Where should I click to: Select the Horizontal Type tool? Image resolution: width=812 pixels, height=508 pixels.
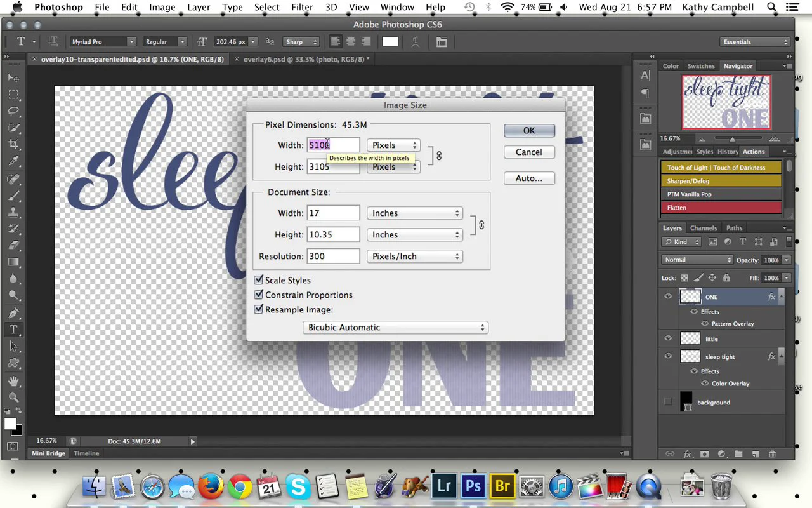point(13,330)
